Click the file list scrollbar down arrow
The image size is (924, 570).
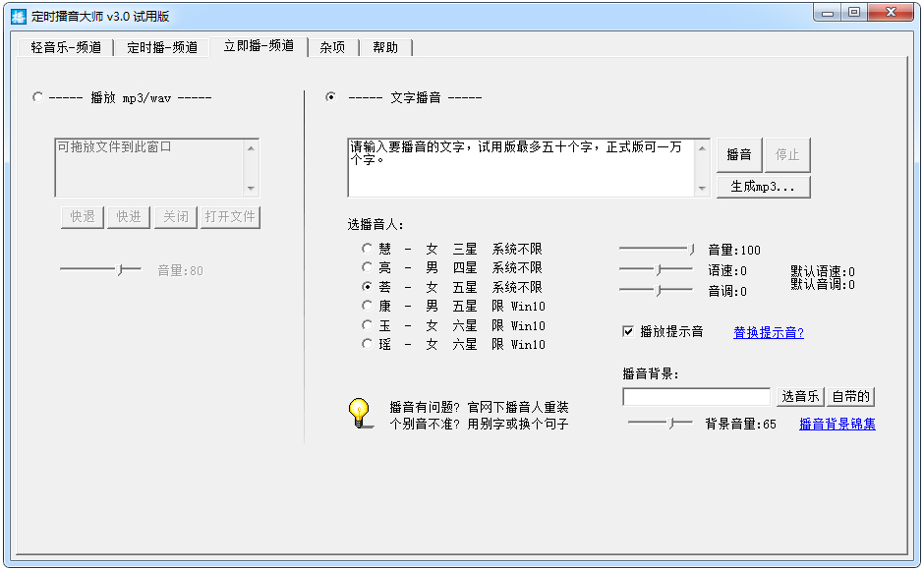tap(251, 189)
